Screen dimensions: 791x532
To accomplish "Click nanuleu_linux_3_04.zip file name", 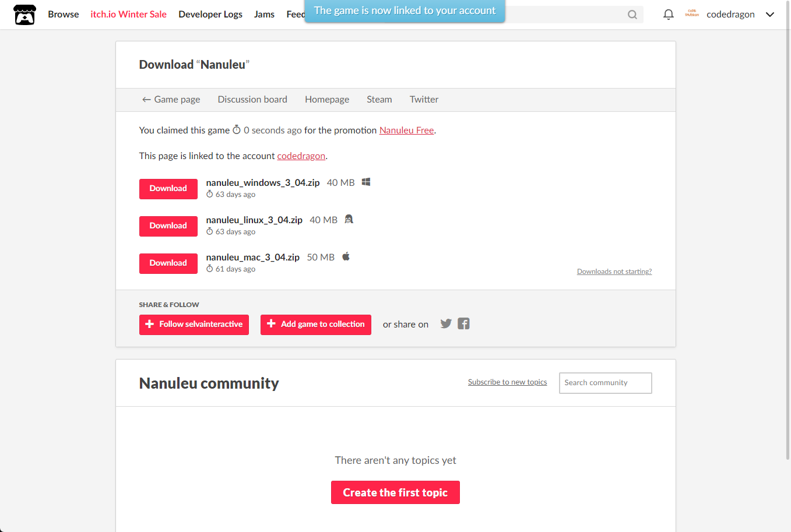I will (254, 220).
